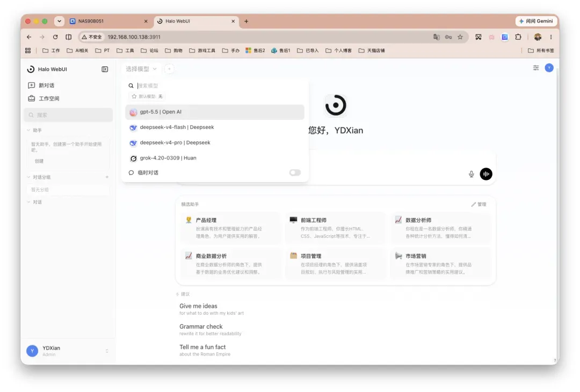The width and height of the screenshot is (580, 392).
Task: Toggle the browser side panel icon
Action: click(x=68, y=37)
